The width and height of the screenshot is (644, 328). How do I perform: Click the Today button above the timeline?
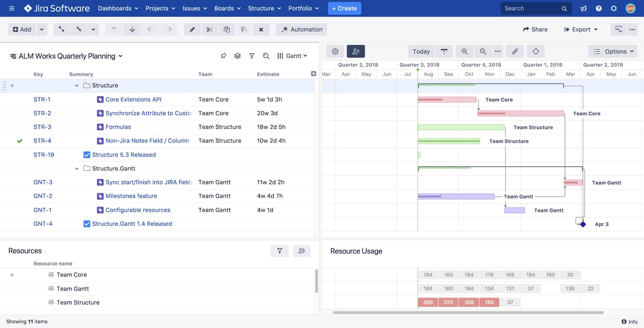(x=421, y=51)
